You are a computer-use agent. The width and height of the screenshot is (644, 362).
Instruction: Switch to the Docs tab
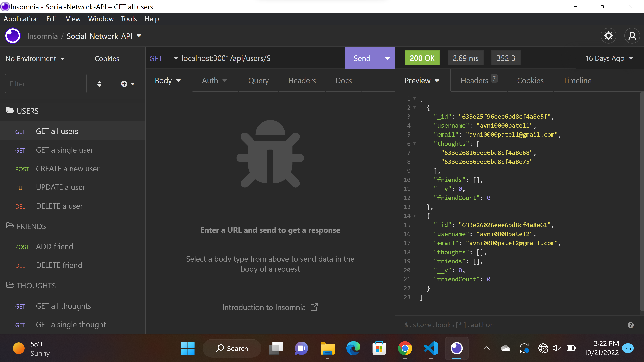tap(344, 81)
